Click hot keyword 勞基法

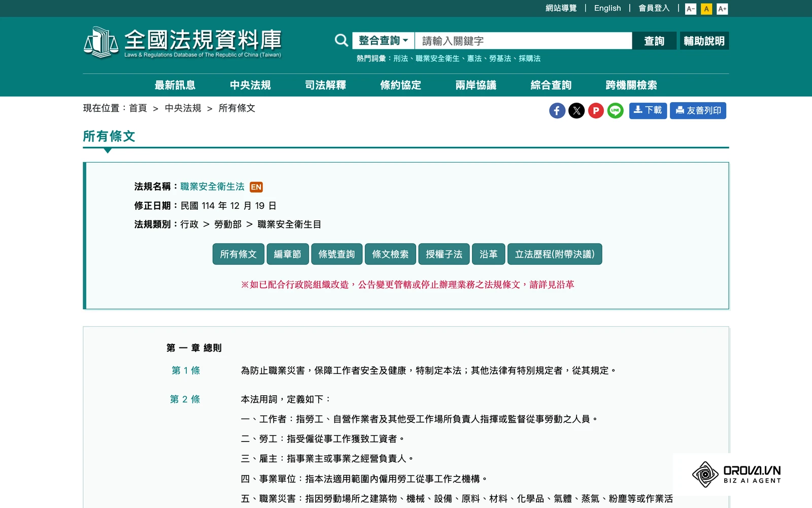tap(500, 58)
